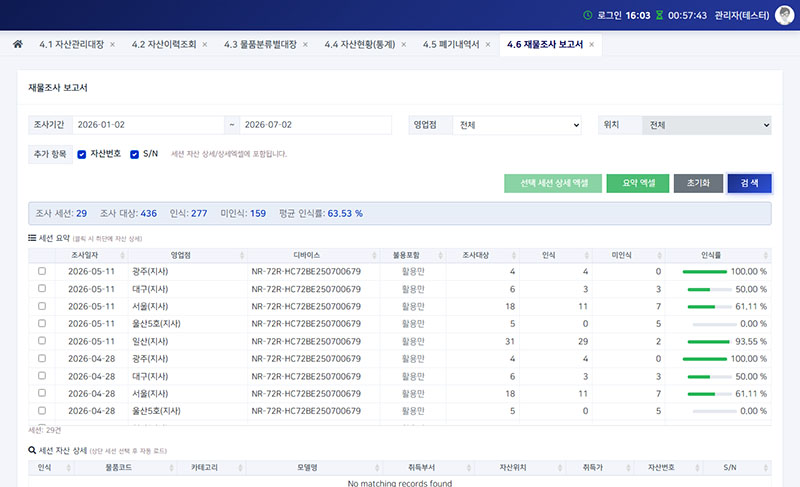800x487 pixels.
Task: Uncheck the 자산번호 additional item
Action: 82,155
